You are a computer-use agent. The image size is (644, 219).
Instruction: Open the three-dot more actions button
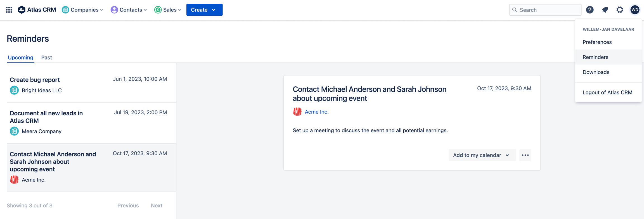(x=525, y=155)
